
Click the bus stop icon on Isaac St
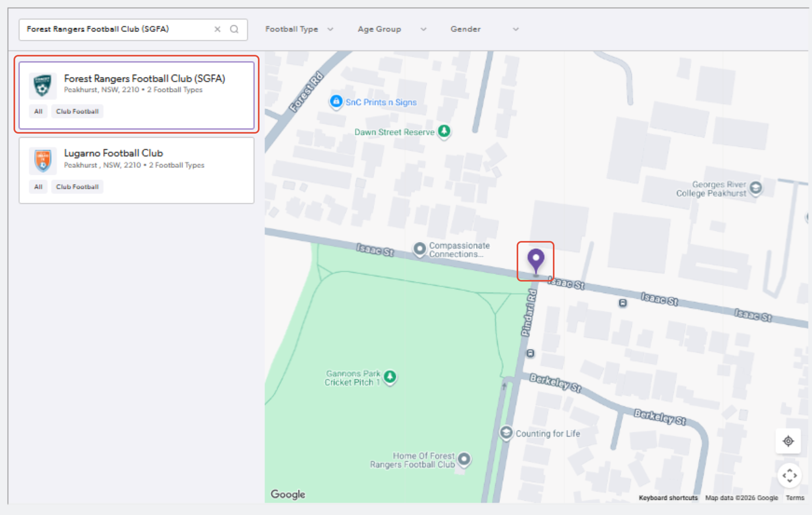coord(623,303)
